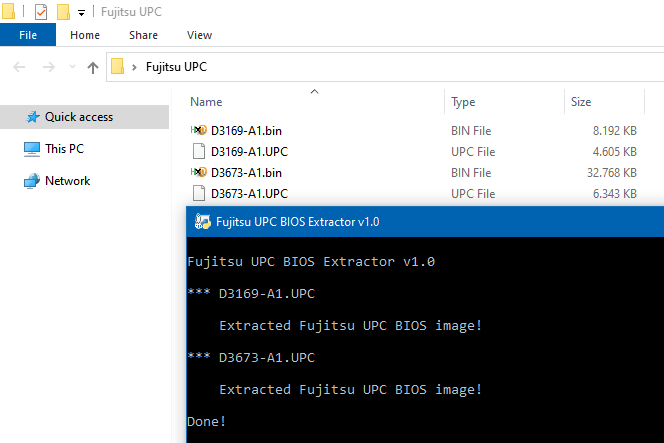Open the File ribbon tab

tap(28, 35)
